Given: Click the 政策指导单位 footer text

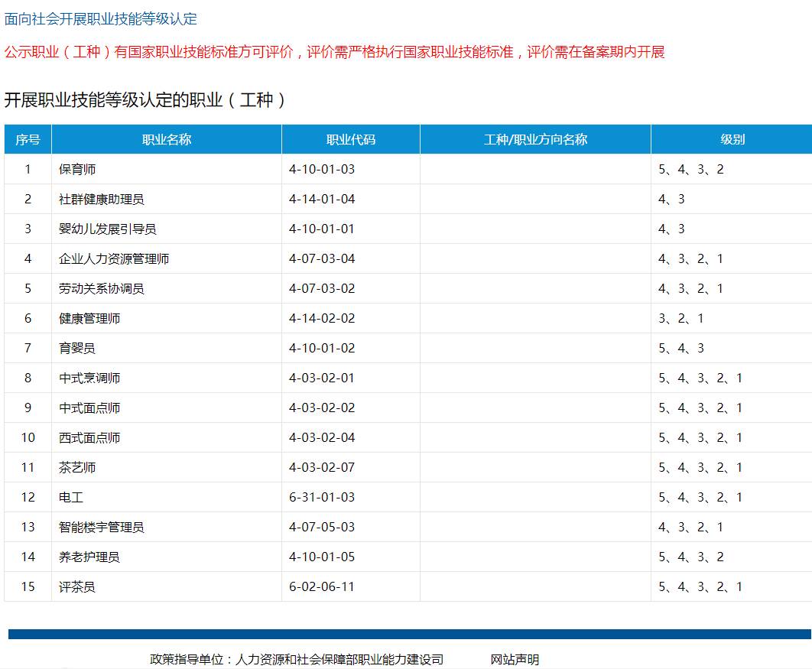Looking at the screenshot, I should (297, 659).
